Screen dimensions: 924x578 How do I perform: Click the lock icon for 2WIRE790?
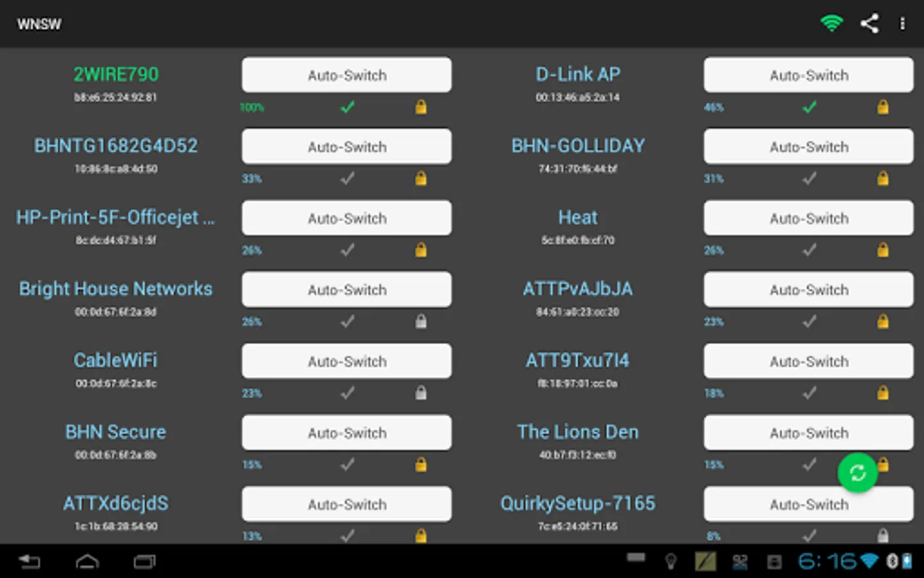[x=421, y=107]
